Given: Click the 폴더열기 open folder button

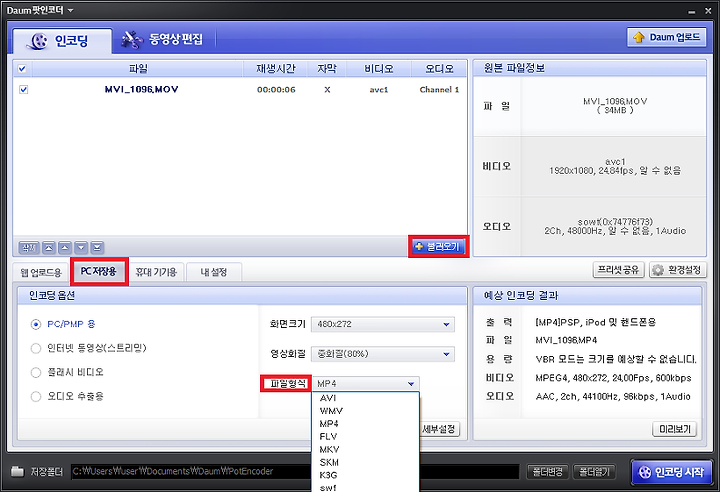Looking at the screenshot, I should point(594,472).
